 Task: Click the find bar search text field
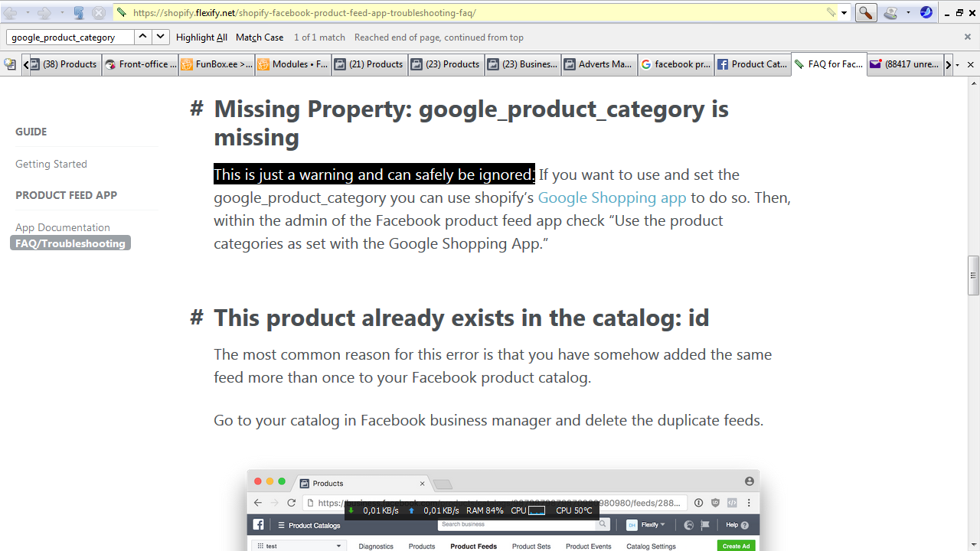pos(70,37)
